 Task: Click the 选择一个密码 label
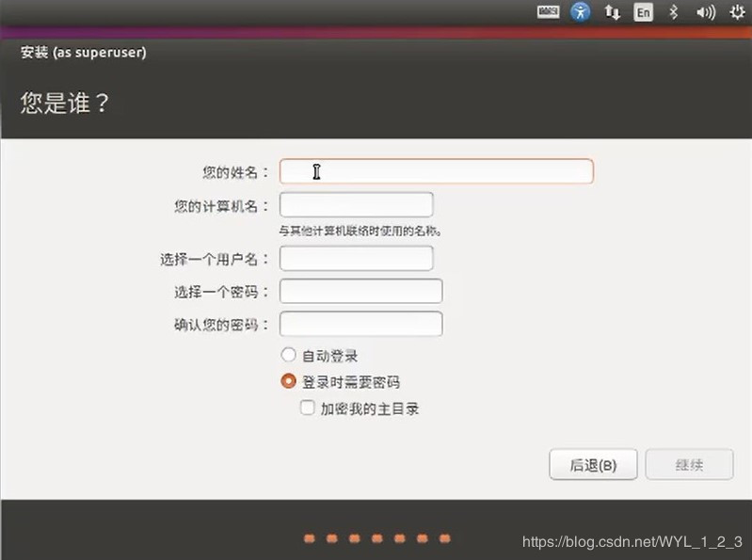221,292
